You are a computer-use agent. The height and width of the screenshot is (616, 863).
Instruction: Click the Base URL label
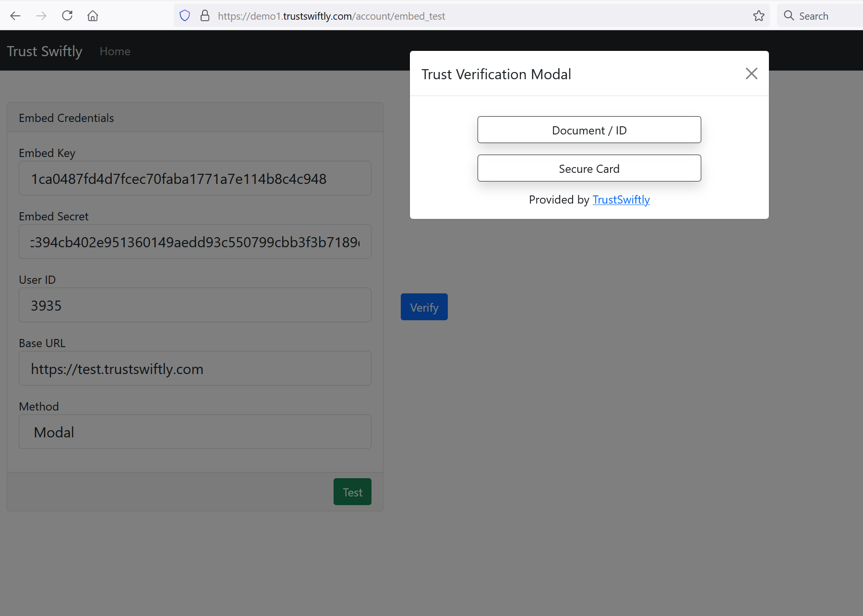(42, 343)
